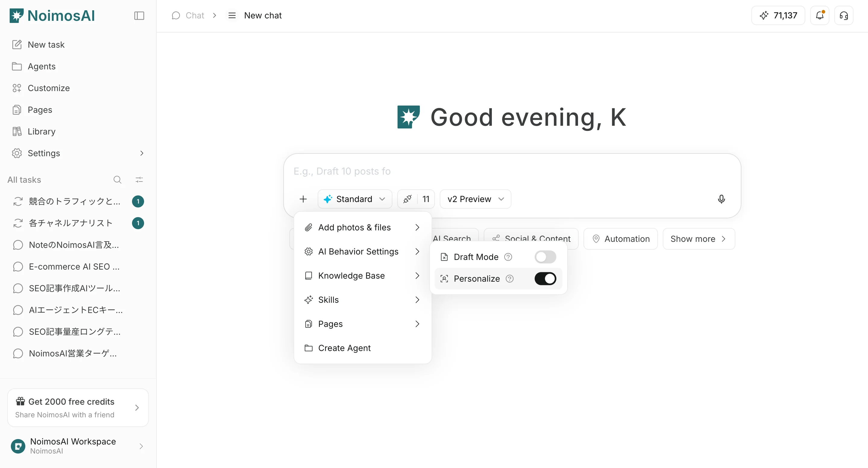Image resolution: width=868 pixels, height=468 pixels.
Task: Open AI Behavior Settings submenu
Action: (x=363, y=251)
